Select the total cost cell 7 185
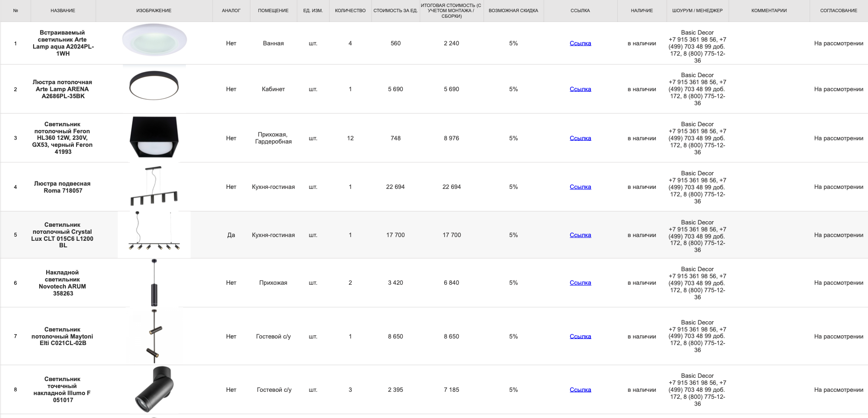Image resolution: width=868 pixels, height=418 pixels. point(451,389)
